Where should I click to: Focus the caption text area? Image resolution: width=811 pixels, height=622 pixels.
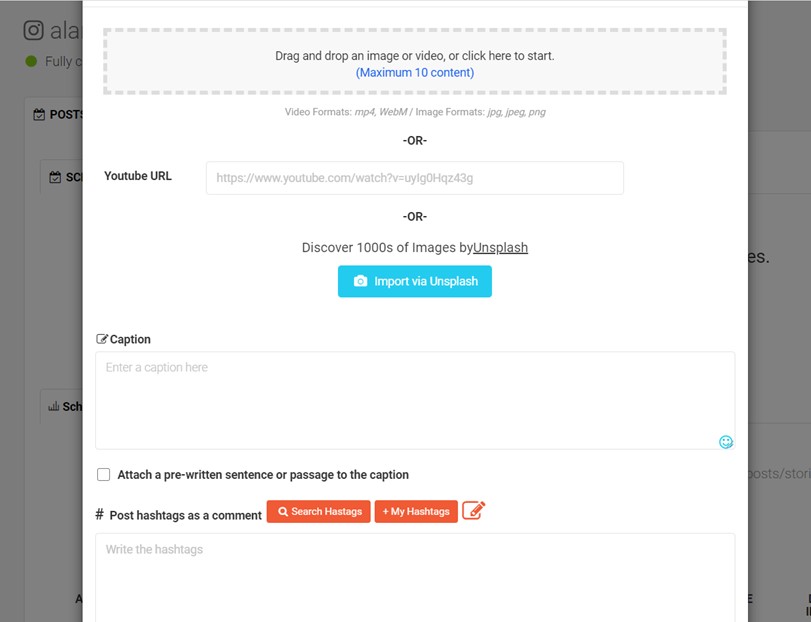(415, 400)
